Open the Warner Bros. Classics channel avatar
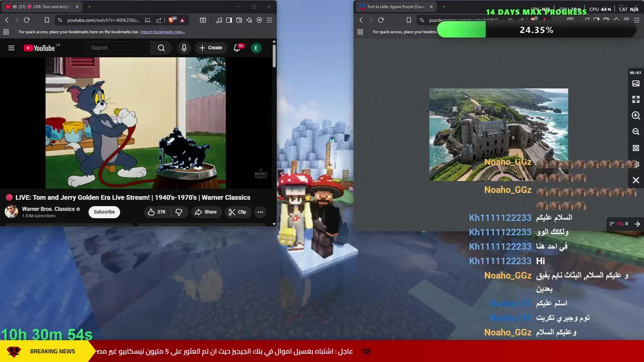This screenshot has width=644, height=362. click(11, 212)
